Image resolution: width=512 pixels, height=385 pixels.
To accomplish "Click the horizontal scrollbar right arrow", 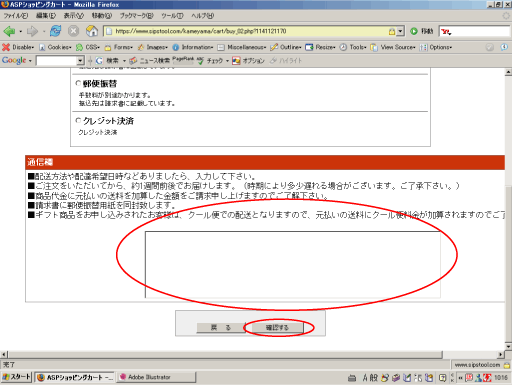I will (501, 354).
